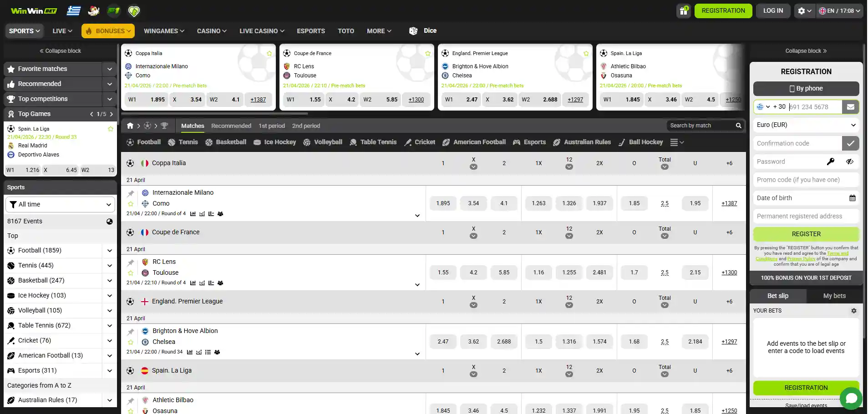Image resolution: width=868 pixels, height=414 pixels.
Task: Toggle password visibility eye icon
Action: click(850, 162)
